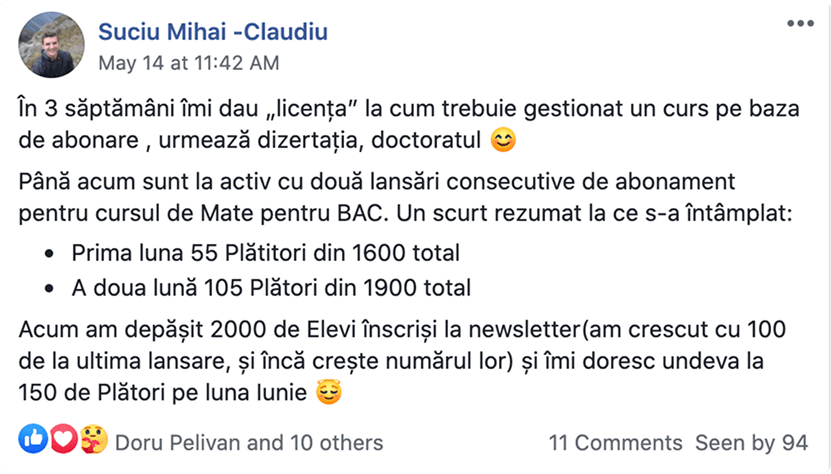Click the 'A doua lună 105 Plători' list item
This screenshot has height=474, width=831.
click(271, 288)
